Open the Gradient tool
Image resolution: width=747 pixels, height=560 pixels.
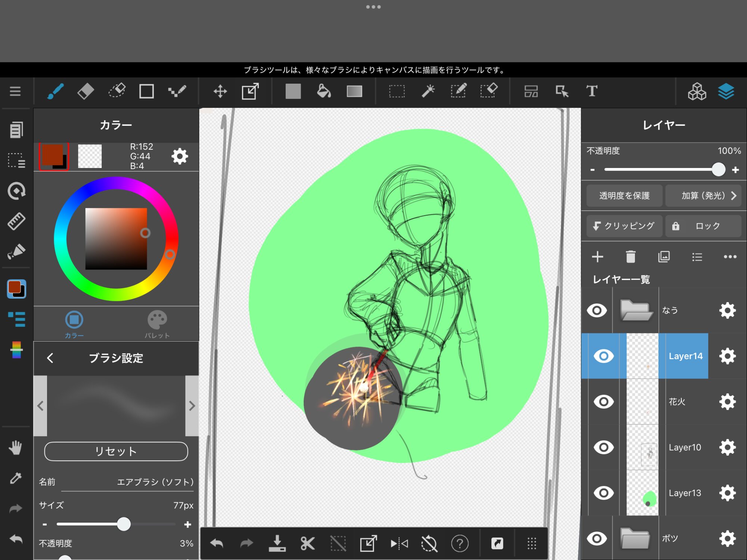pos(354,91)
